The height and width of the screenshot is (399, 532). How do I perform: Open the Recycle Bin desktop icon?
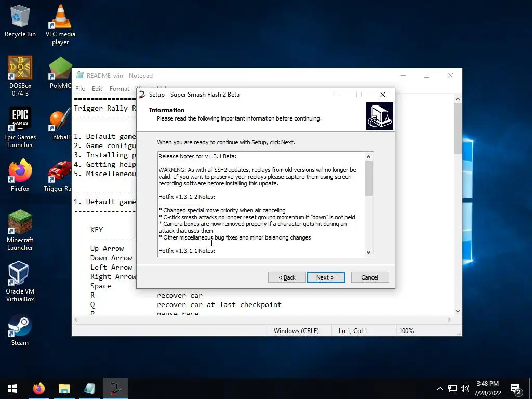click(20, 21)
